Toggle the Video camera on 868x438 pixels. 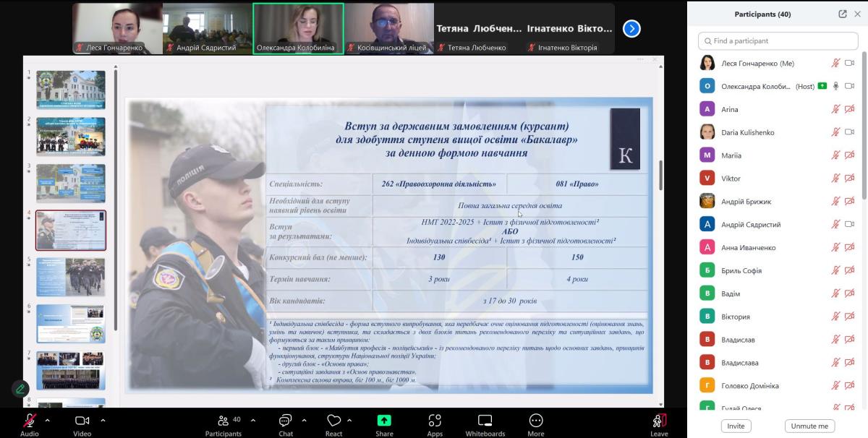coord(82,421)
